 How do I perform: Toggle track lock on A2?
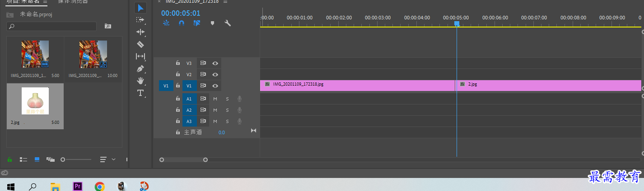(178, 110)
